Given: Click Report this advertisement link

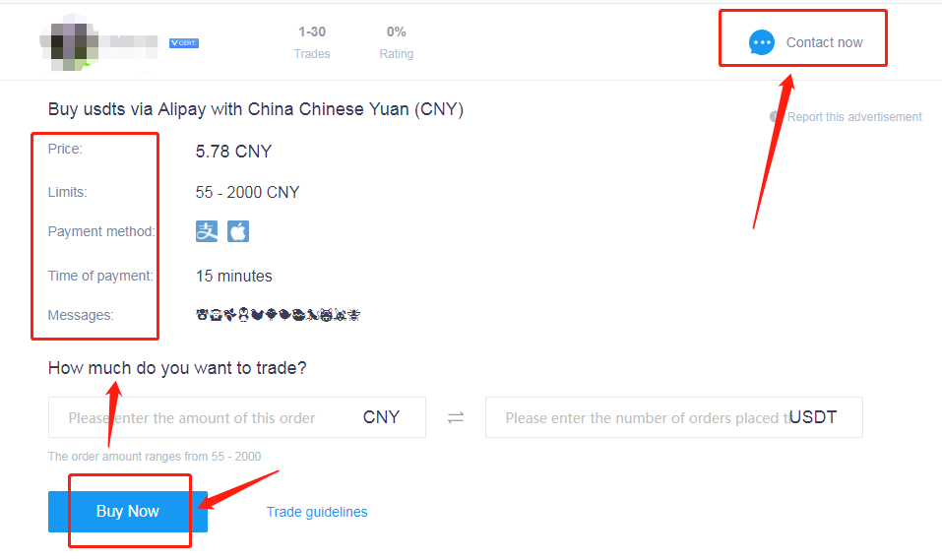Looking at the screenshot, I should point(854,116).
